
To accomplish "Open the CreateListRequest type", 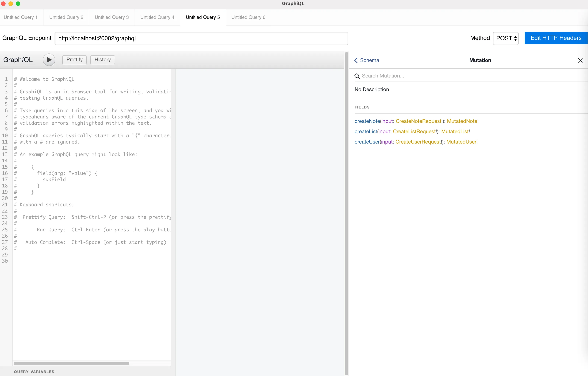I will point(414,131).
